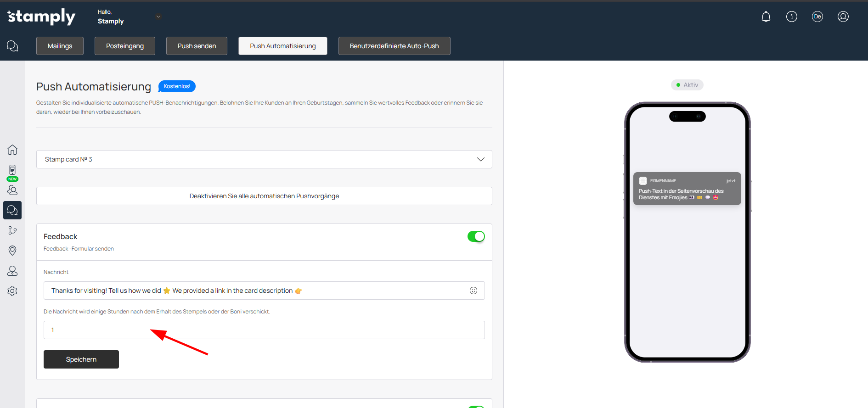This screenshot has width=868, height=408.
Task: Open the De language selector
Action: (x=817, y=17)
